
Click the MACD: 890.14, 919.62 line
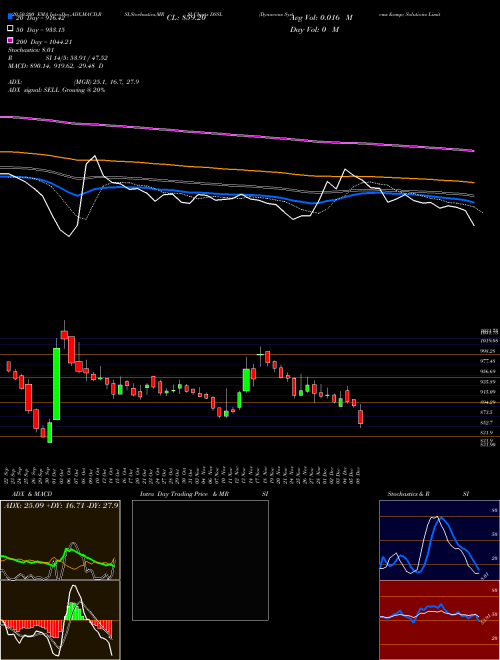pyautogui.click(x=56, y=66)
